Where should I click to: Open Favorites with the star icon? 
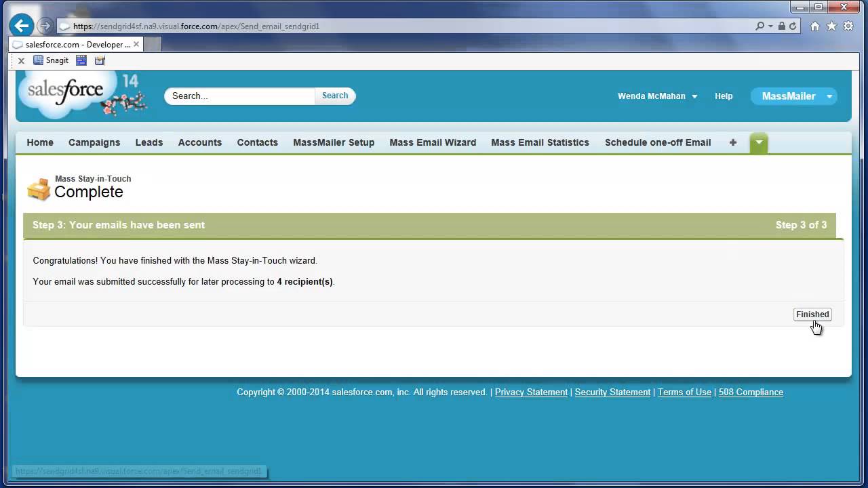pos(831,26)
